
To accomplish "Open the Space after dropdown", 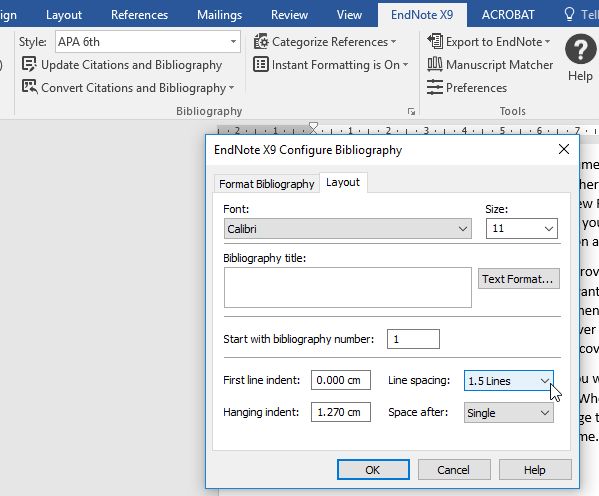I will pos(508,413).
